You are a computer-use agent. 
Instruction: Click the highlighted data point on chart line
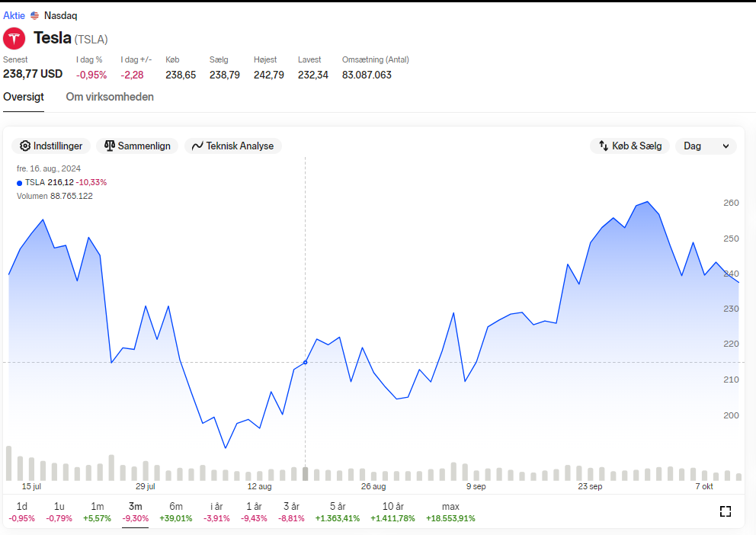coord(305,363)
